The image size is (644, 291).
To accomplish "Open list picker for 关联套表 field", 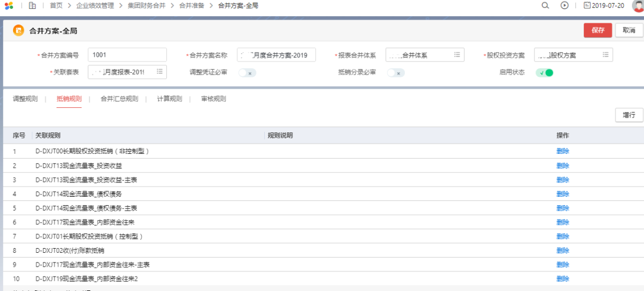I will click(160, 72).
